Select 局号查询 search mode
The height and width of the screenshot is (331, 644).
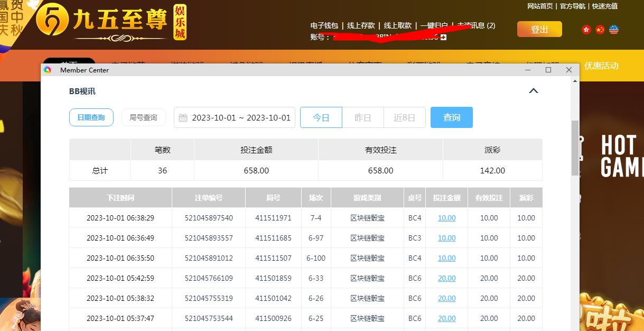coord(143,117)
